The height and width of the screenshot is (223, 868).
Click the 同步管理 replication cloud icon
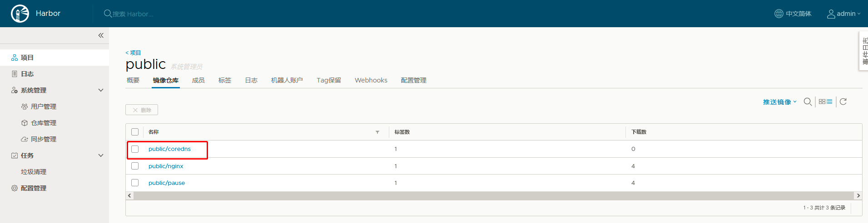25,139
